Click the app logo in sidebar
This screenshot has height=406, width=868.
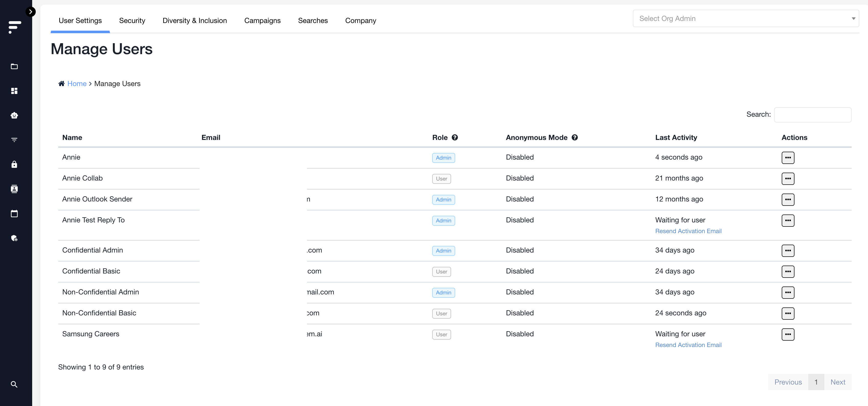click(15, 27)
